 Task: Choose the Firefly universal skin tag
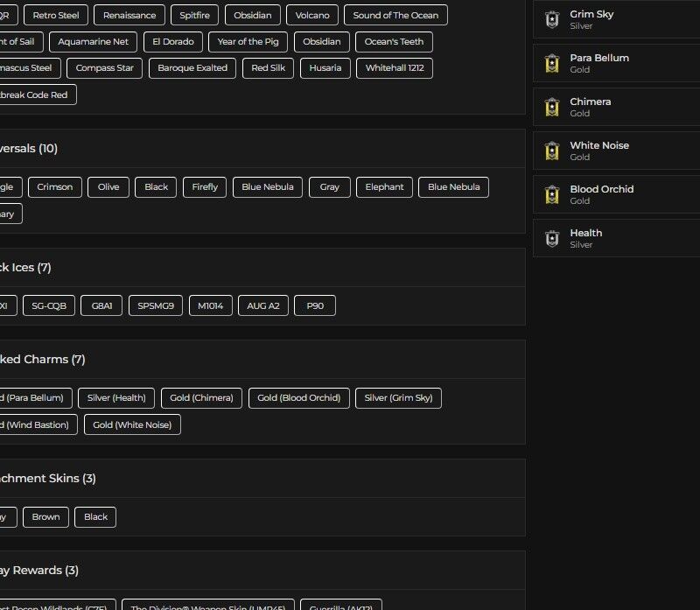(205, 186)
